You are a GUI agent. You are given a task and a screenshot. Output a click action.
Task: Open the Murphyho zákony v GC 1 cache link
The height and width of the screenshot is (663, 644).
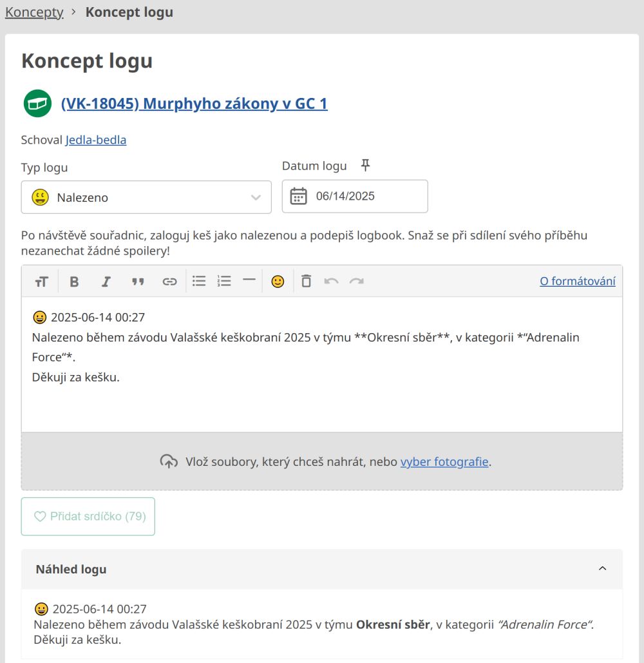[194, 104]
